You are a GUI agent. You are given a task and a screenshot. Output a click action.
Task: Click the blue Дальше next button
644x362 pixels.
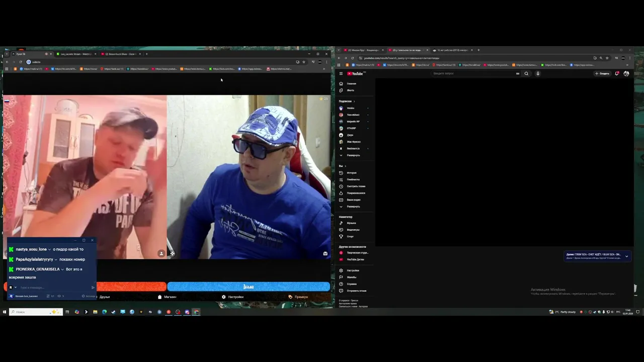pos(249,287)
